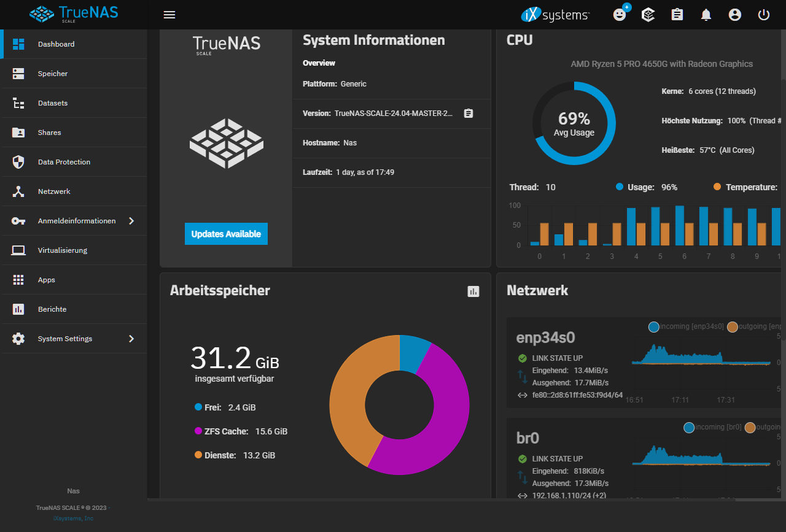This screenshot has height=532, width=786.
Task: Open Dashboard in the sidebar
Action: 74,44
